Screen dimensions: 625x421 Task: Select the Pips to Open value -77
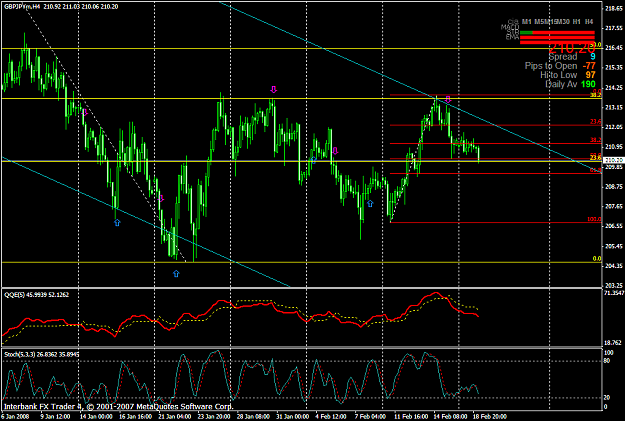pos(589,66)
